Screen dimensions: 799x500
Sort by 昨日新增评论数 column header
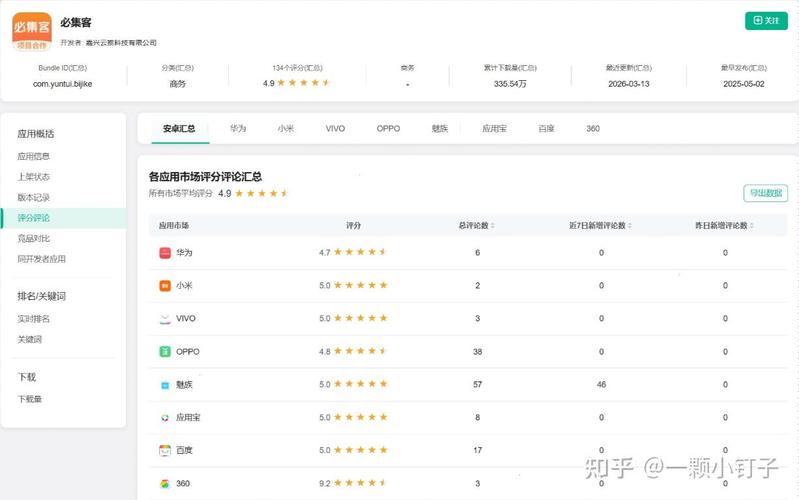pyautogui.click(x=724, y=225)
